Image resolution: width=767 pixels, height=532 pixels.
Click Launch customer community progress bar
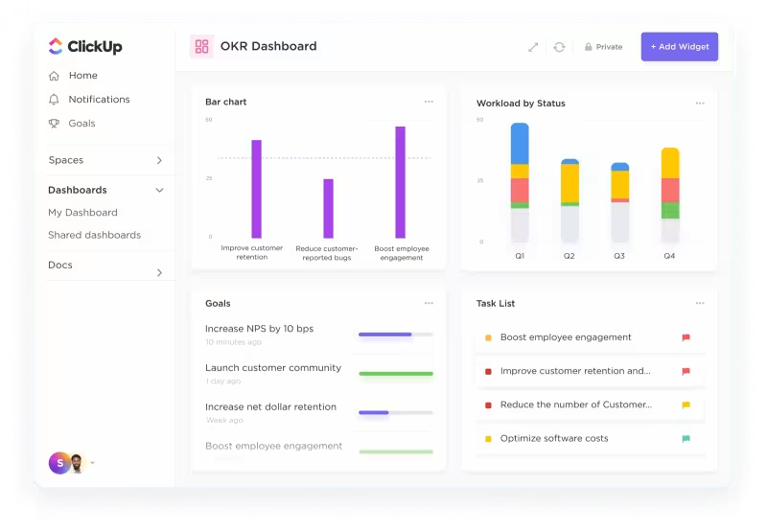(x=396, y=374)
